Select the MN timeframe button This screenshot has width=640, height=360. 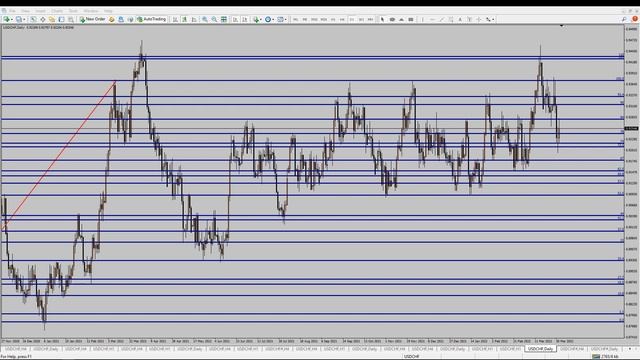[x=370, y=19]
